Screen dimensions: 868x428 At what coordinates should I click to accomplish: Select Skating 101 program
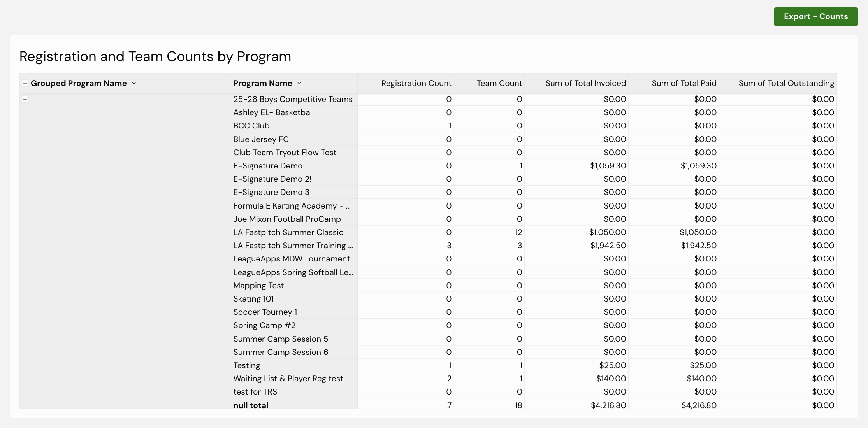coord(253,299)
